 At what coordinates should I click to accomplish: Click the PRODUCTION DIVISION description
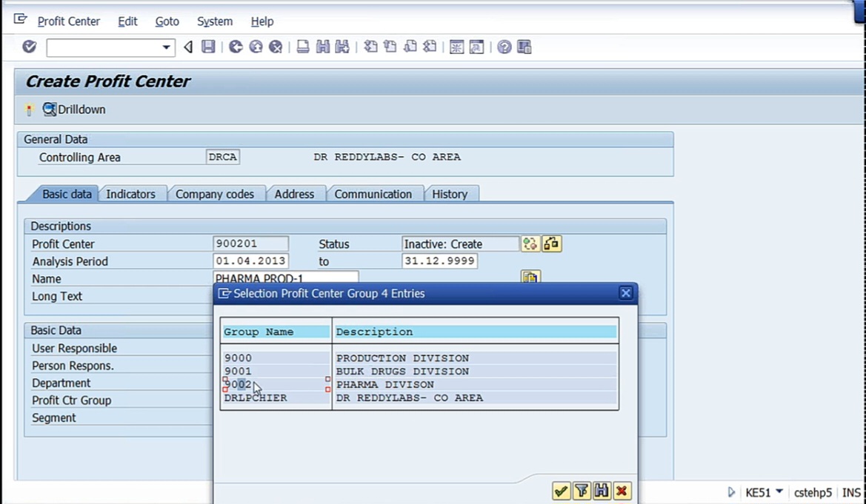click(402, 358)
